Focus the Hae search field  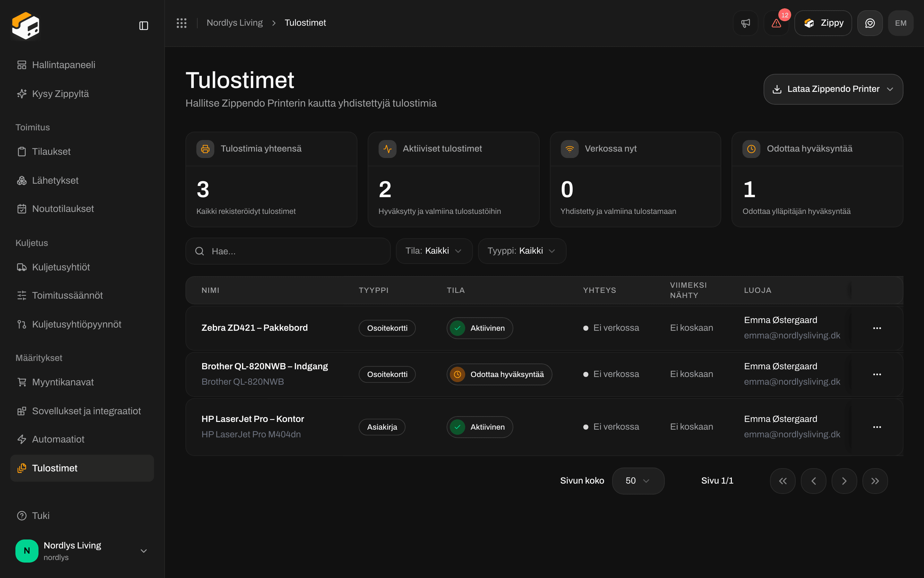(288, 251)
